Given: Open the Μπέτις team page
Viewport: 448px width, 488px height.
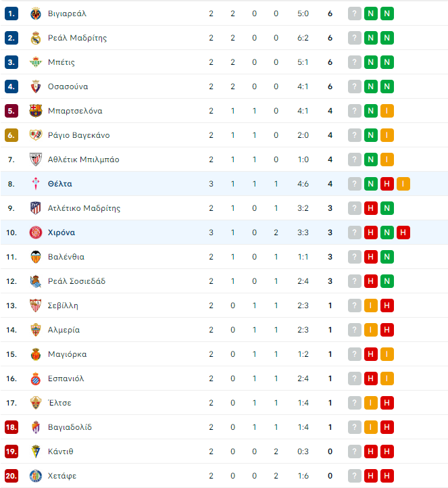Looking at the screenshot, I should [x=61, y=62].
